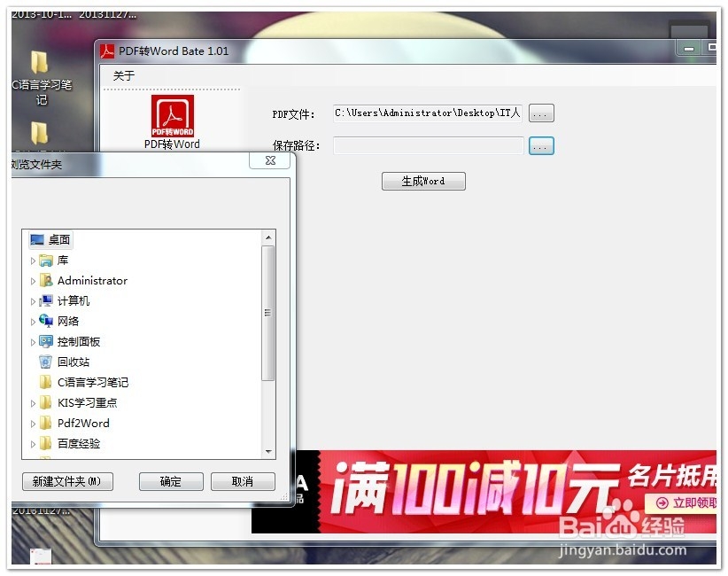728x576 pixels.
Task: Expand the 网络 tree node
Action: pyautogui.click(x=33, y=322)
